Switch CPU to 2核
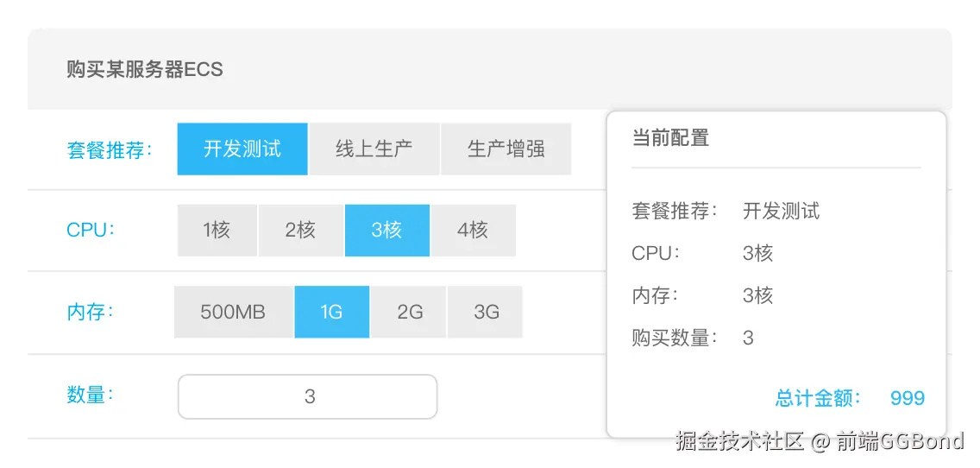980x468 pixels. [x=300, y=231]
